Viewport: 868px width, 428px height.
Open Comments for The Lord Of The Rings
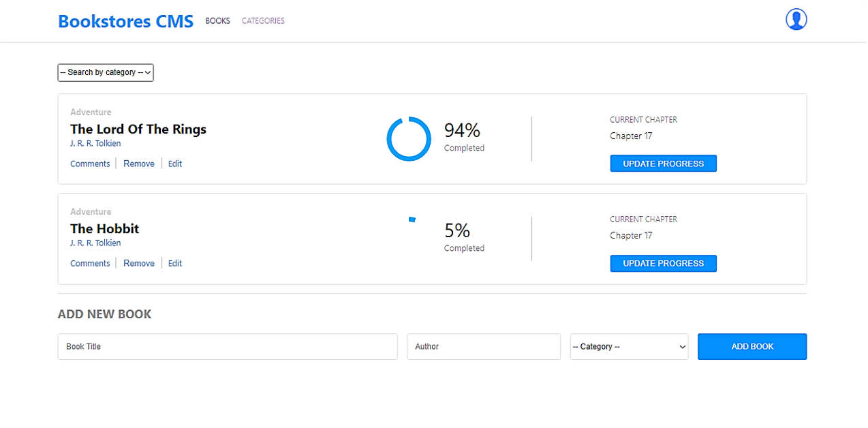[89, 163]
